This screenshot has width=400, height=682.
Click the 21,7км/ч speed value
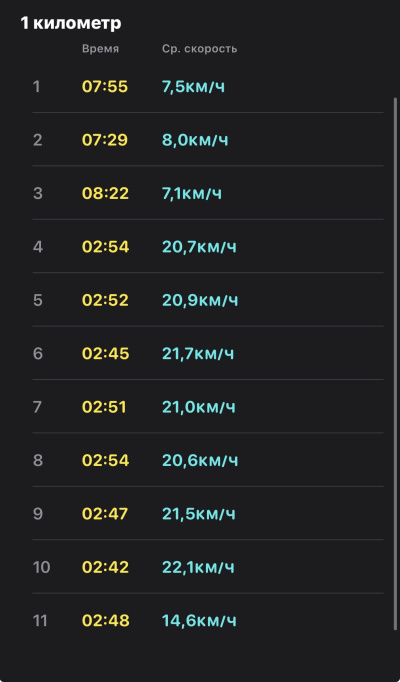pos(198,354)
